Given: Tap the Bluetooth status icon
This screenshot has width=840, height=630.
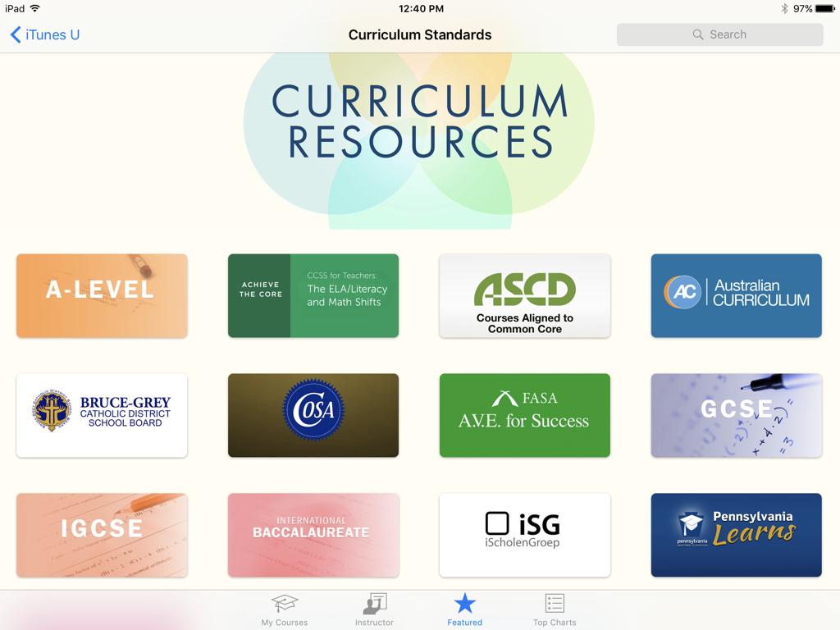Looking at the screenshot, I should click(x=784, y=8).
